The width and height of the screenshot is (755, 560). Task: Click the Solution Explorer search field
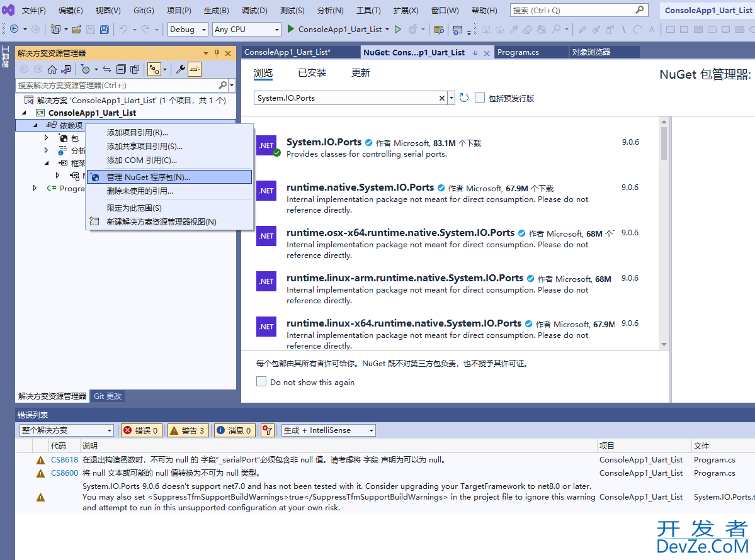tap(118, 85)
